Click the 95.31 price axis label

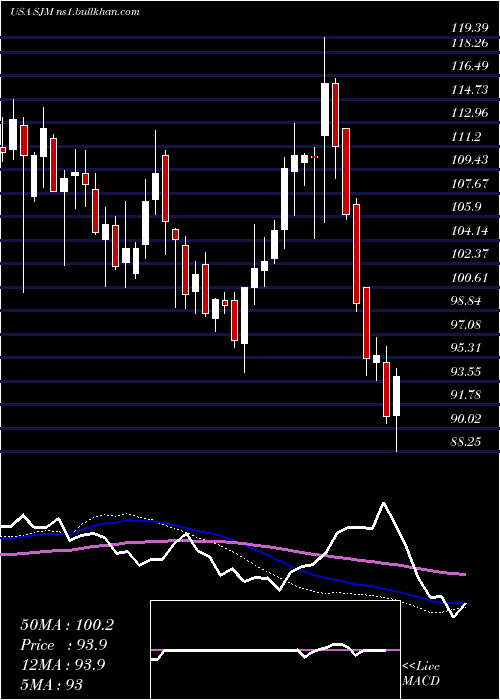pyautogui.click(x=466, y=348)
